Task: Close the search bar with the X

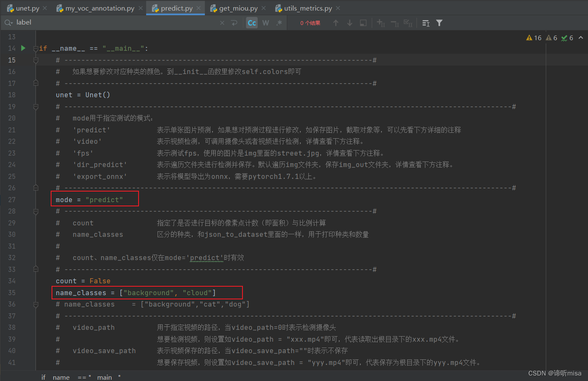Action: coord(222,22)
